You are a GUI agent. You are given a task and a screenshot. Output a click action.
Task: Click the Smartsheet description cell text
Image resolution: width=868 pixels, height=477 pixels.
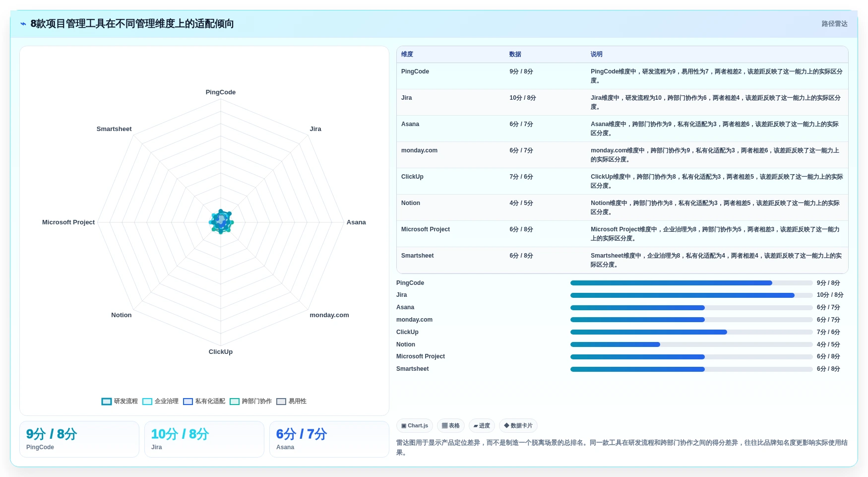click(717, 260)
